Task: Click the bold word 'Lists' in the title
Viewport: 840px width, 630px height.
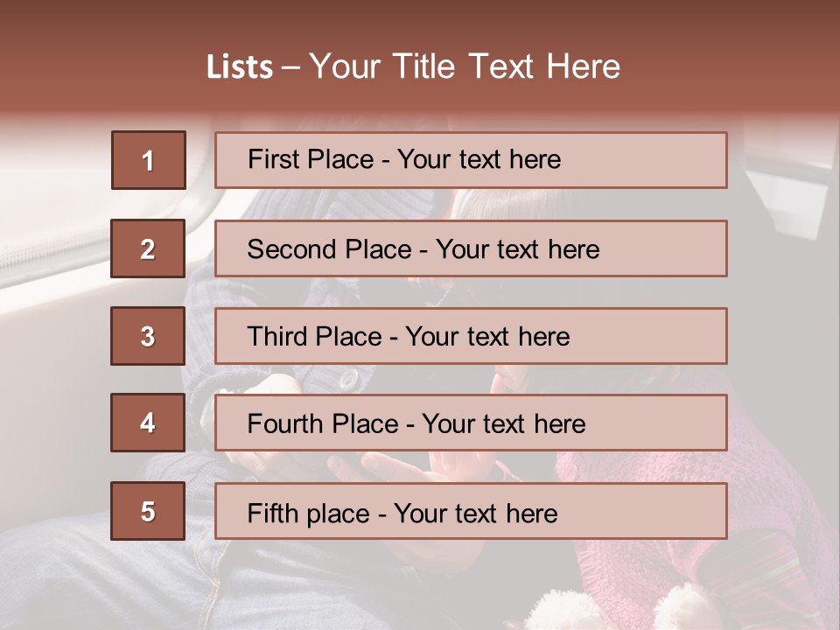Action: click(x=240, y=66)
